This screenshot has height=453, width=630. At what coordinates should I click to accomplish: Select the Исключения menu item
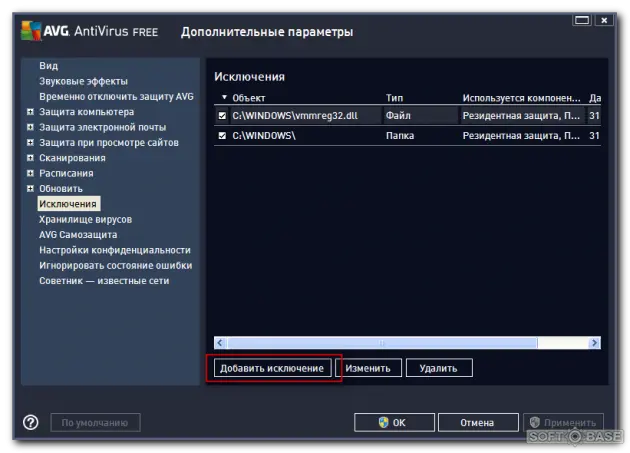68,204
